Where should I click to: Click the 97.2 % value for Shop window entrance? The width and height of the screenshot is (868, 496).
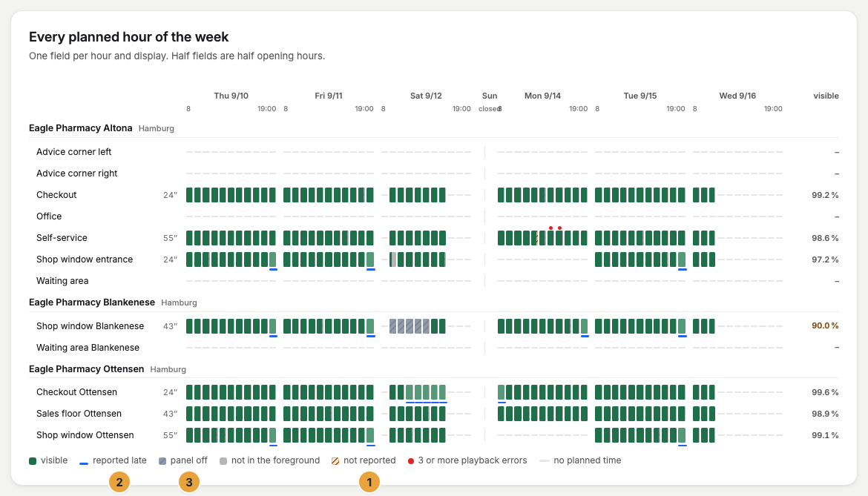point(826,259)
